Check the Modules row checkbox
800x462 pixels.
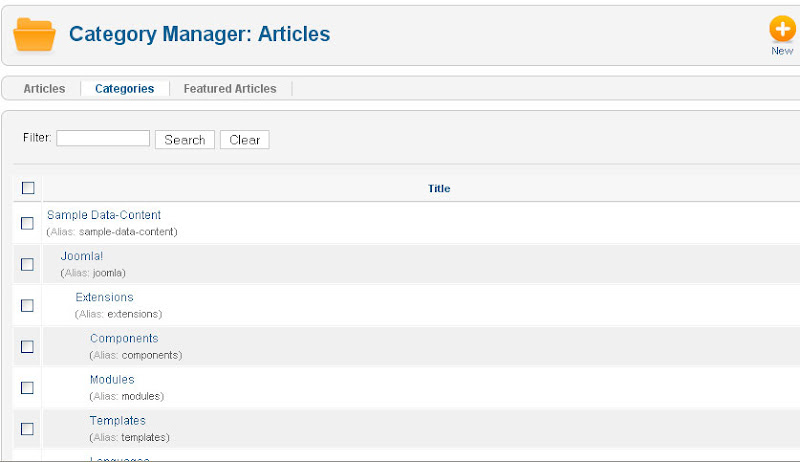point(27,388)
